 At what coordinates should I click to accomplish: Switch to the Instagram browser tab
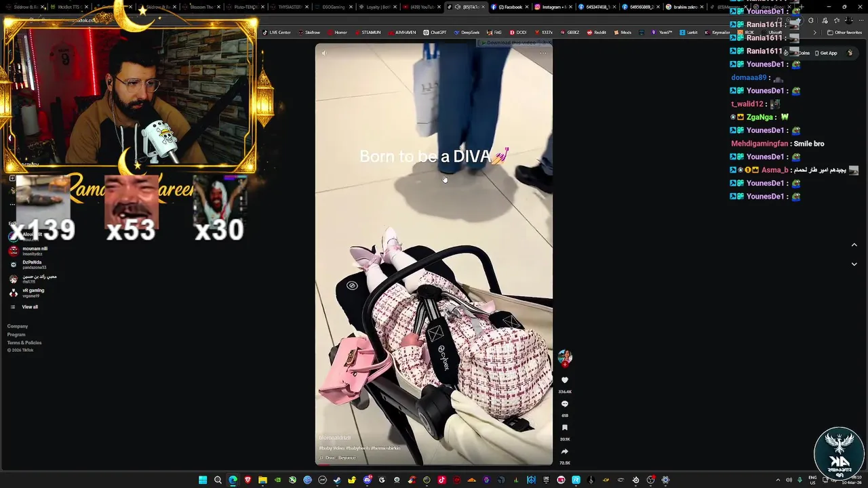(553, 7)
